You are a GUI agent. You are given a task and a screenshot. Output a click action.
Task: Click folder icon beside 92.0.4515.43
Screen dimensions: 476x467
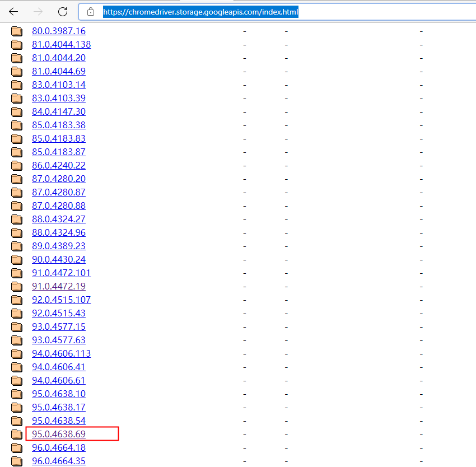click(x=17, y=313)
